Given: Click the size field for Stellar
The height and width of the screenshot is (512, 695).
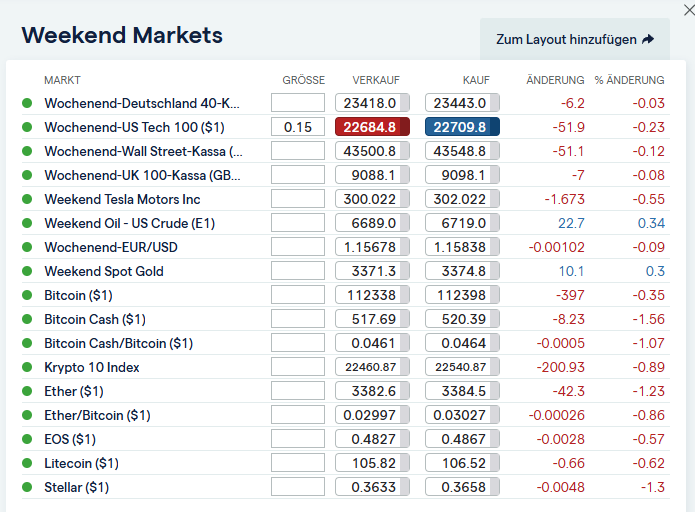Looking at the screenshot, I should pyautogui.click(x=298, y=486).
